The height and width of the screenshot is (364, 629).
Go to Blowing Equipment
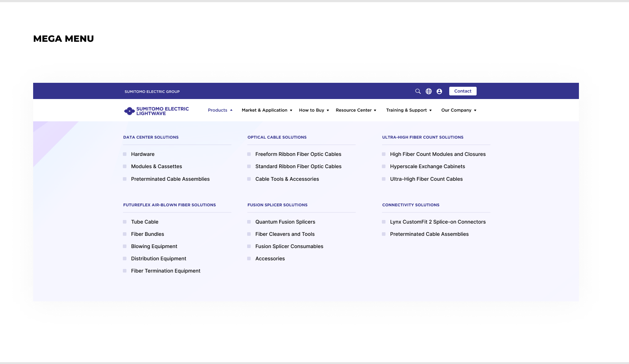[x=154, y=246]
